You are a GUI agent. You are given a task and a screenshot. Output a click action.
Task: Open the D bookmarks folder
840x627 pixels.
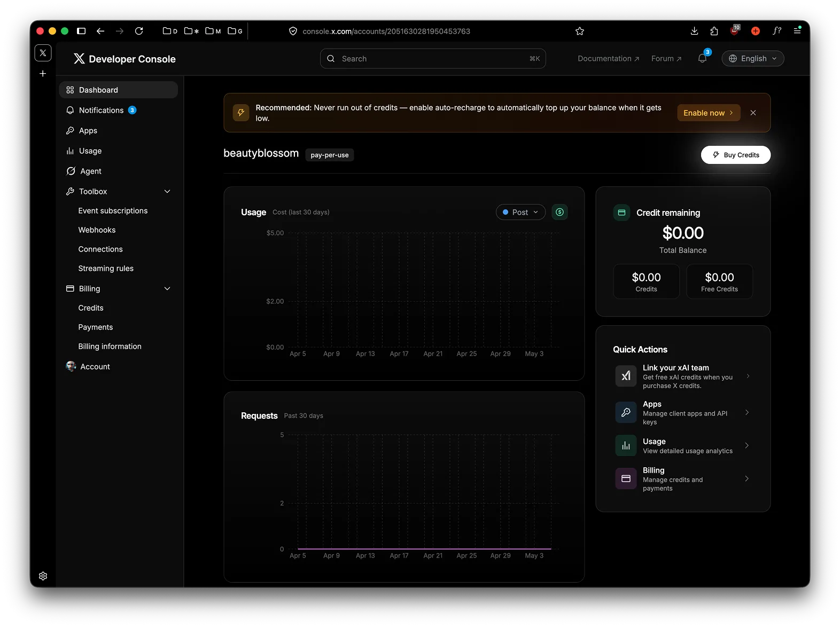click(x=170, y=31)
